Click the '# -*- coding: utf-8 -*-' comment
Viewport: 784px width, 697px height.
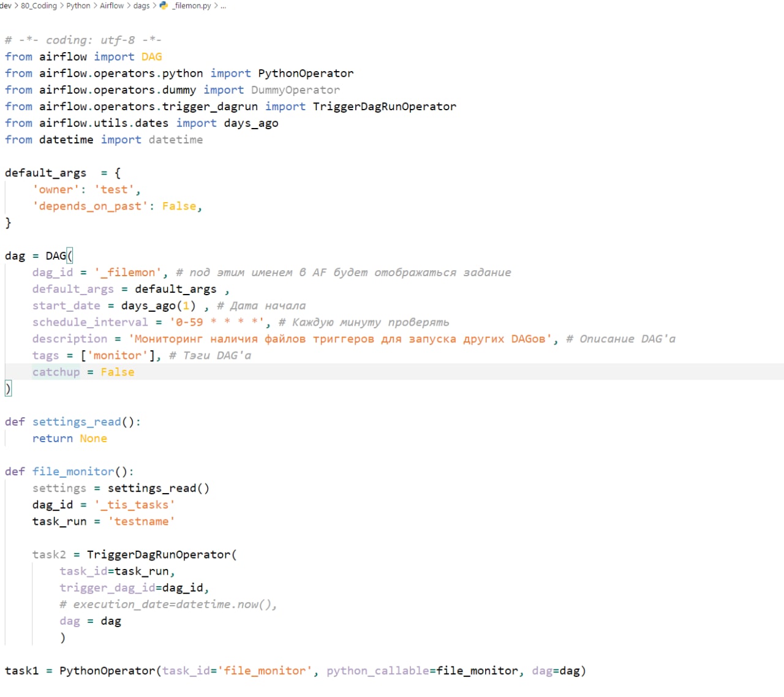coord(83,40)
